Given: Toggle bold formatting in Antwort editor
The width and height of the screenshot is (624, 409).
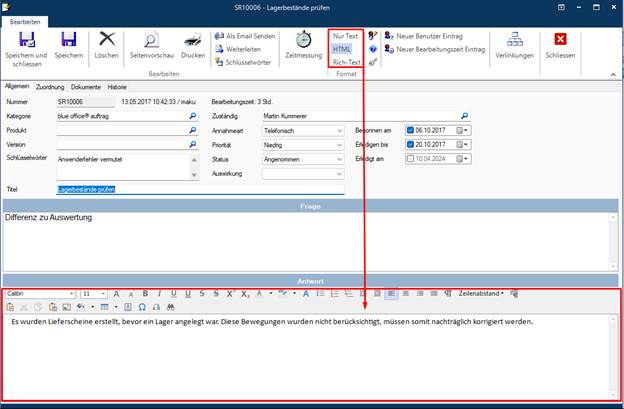Looking at the screenshot, I should [x=145, y=294].
